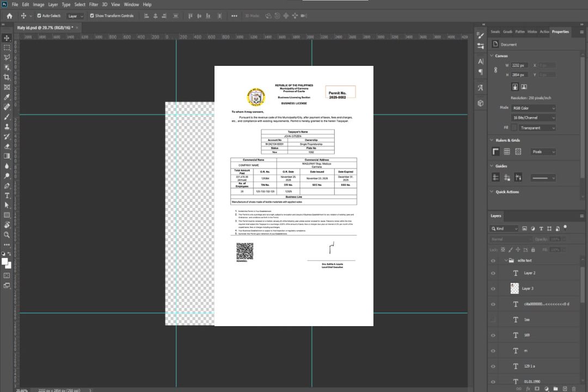The height and width of the screenshot is (392, 588).
Task: Toggle visibility of '129 1 a' layer
Action: (x=493, y=366)
